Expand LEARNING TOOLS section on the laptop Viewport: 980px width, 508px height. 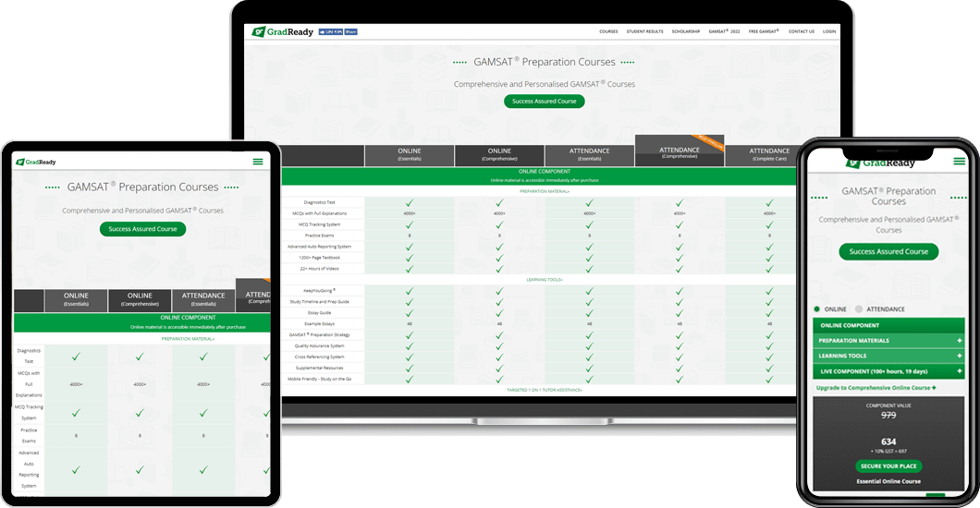pyautogui.click(x=545, y=280)
